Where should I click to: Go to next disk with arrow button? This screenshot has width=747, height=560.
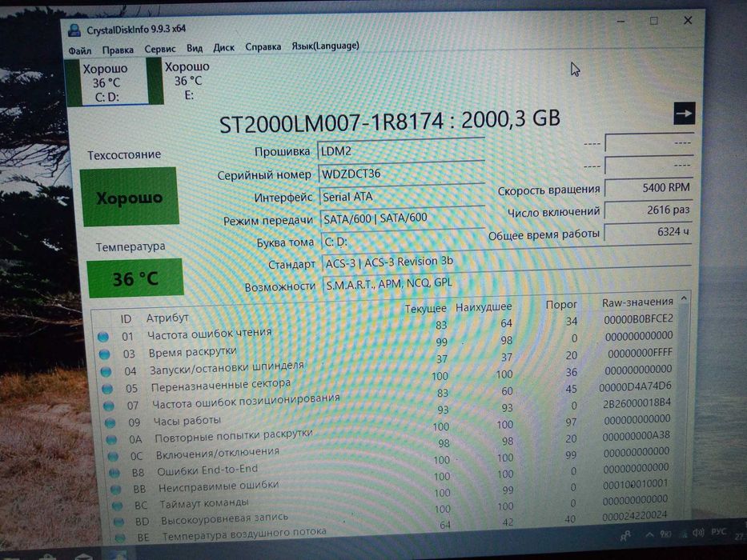(x=684, y=114)
